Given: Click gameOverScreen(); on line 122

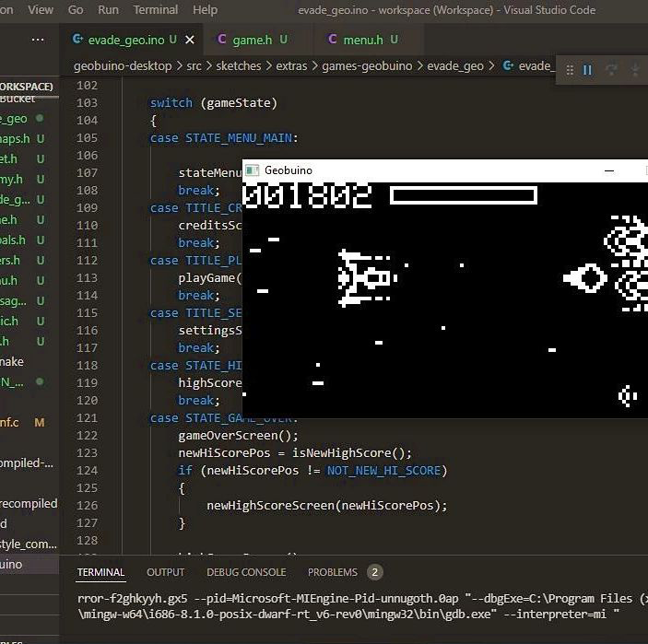Looking at the screenshot, I should tap(238, 436).
